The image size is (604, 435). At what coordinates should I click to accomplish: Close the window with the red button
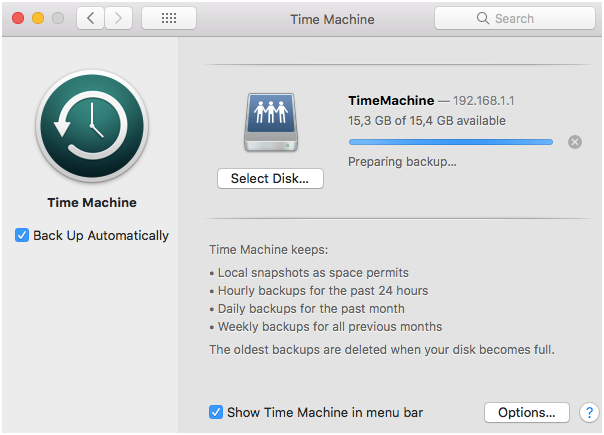click(18, 18)
